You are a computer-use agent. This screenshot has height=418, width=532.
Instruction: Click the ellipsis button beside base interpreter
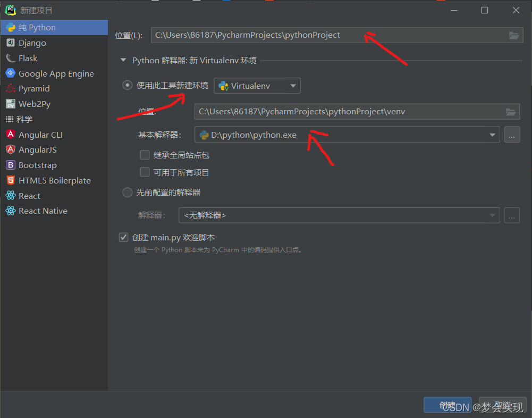(512, 135)
